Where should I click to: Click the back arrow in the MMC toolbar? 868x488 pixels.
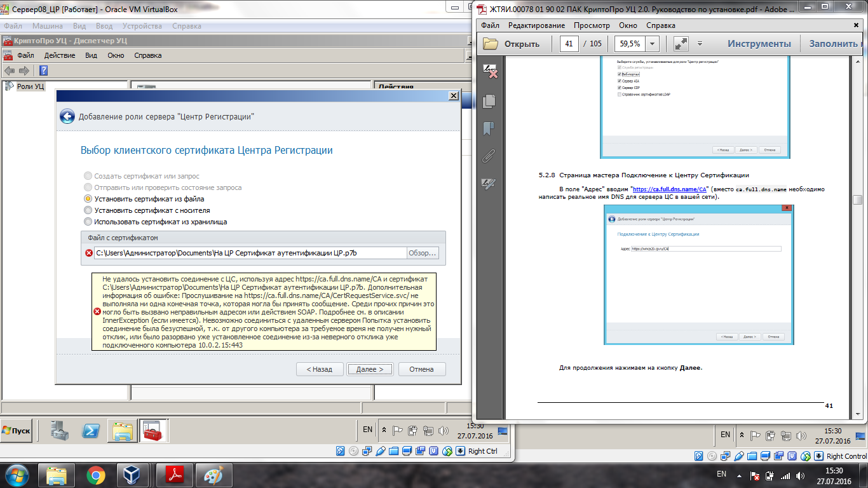10,71
